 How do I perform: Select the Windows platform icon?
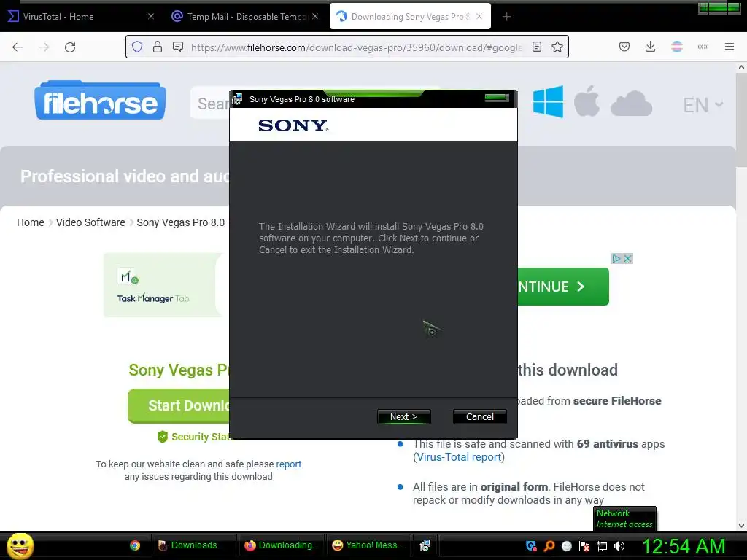pyautogui.click(x=548, y=101)
